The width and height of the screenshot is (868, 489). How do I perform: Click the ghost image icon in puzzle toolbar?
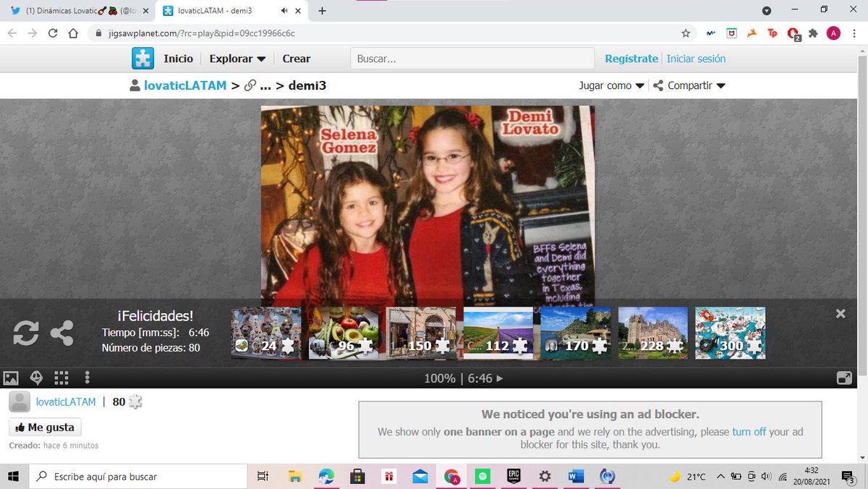pos(36,378)
